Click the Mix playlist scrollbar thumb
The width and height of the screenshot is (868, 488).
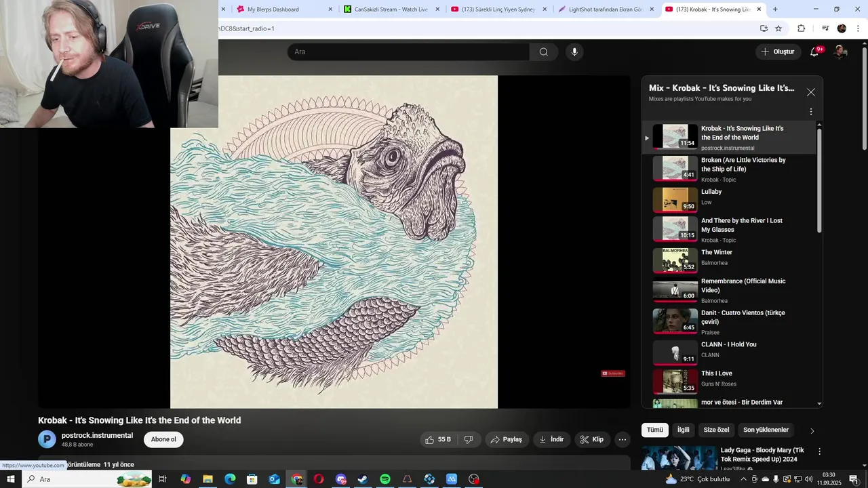819,180
